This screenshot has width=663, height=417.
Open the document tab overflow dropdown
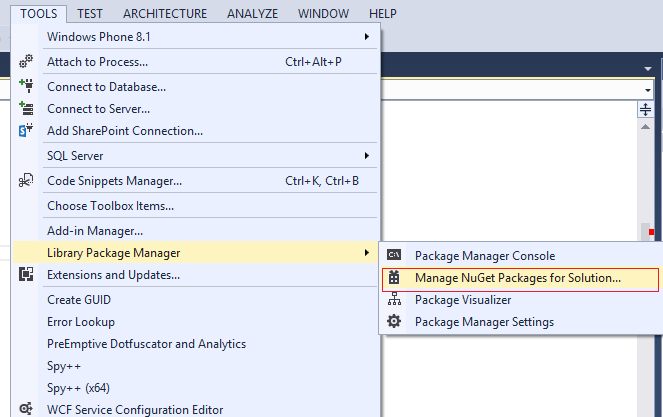[648, 69]
